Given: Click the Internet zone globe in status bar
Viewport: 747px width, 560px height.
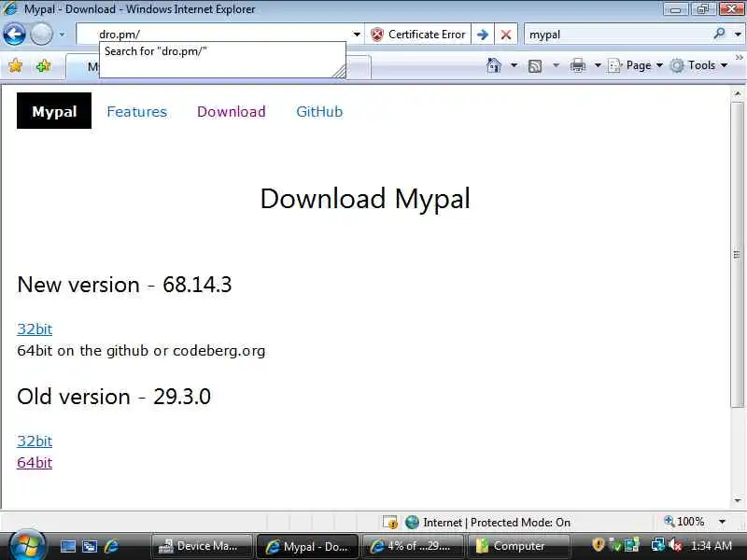Looking at the screenshot, I should coord(412,523).
